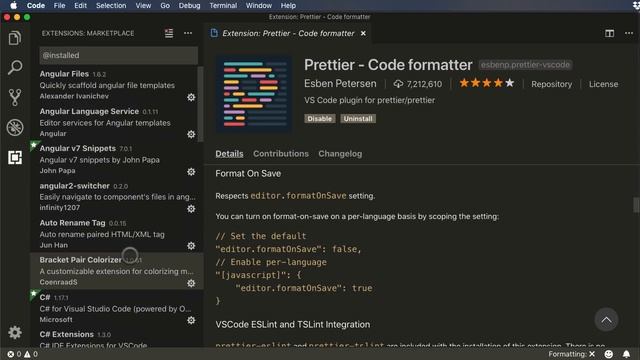The height and width of the screenshot is (360, 640).
Task: Open the Debug view in activity bar
Action: 15,127
